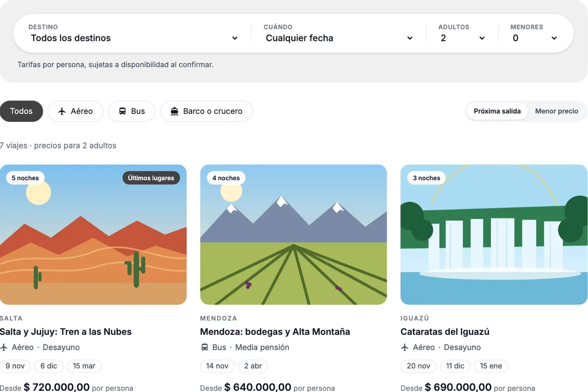Sort by Próxima salida
Viewport: 588px width, 392px height.
pyautogui.click(x=497, y=111)
